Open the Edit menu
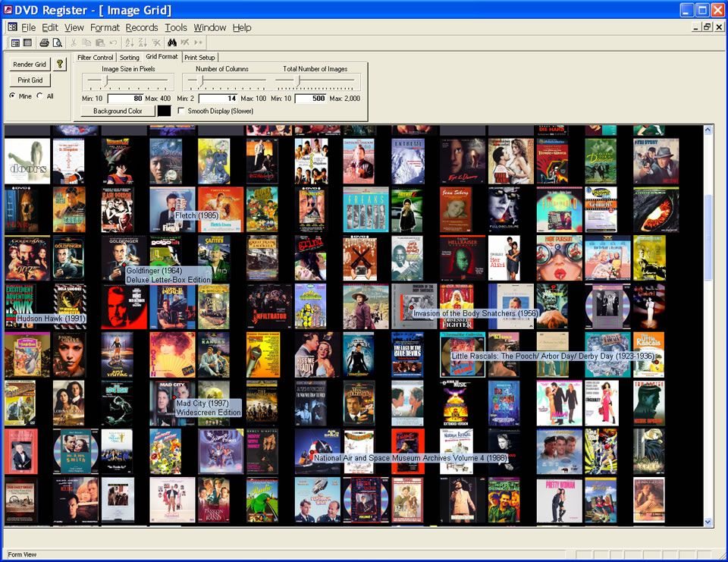This screenshot has width=728, height=562. [50, 27]
